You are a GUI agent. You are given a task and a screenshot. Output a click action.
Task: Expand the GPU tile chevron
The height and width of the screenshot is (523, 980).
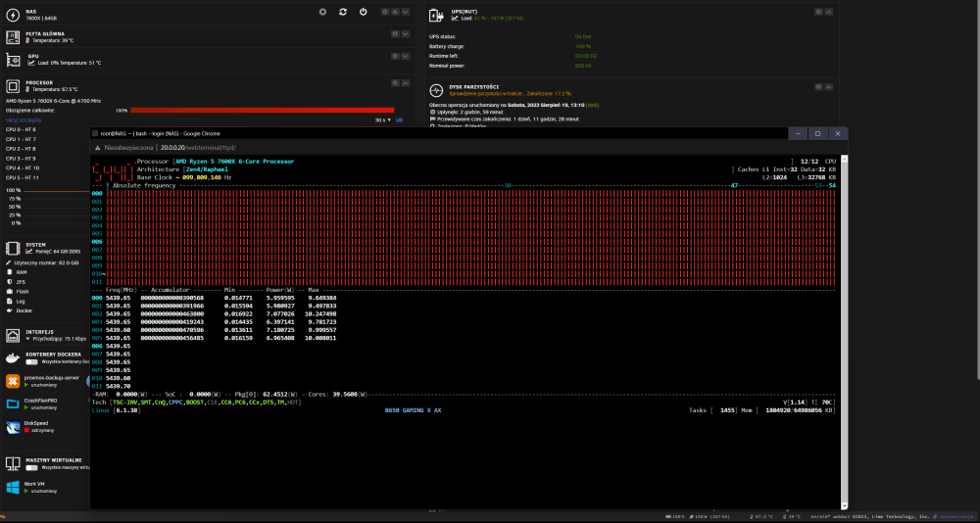point(406,56)
